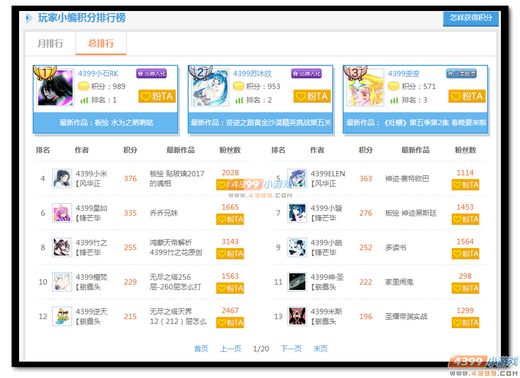Click score 363 in rank 5 row
Viewport: 520px width, 378px height.
point(366,179)
